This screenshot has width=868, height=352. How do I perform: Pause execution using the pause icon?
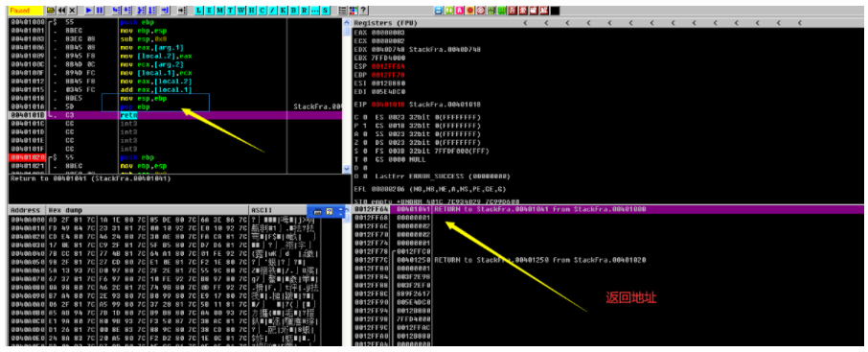[x=99, y=10]
